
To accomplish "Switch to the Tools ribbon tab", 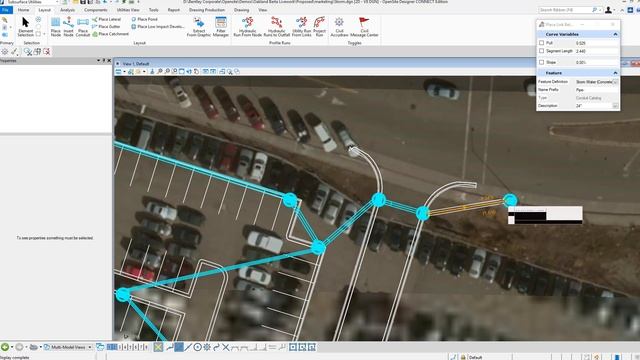I will 153,10.
